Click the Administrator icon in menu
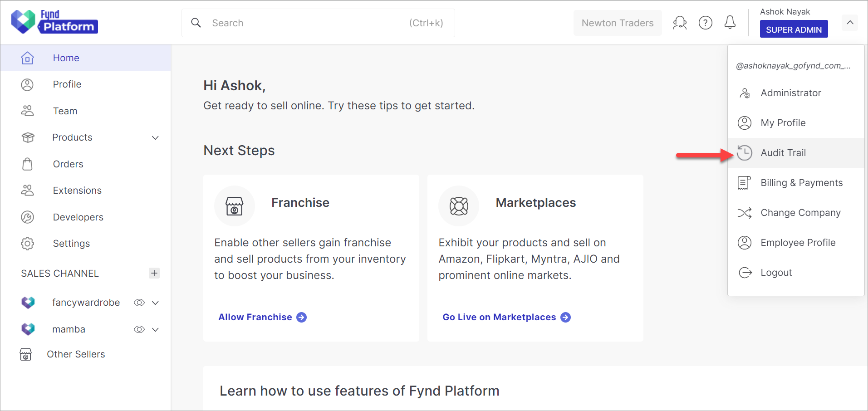The image size is (868, 411). pyautogui.click(x=745, y=93)
